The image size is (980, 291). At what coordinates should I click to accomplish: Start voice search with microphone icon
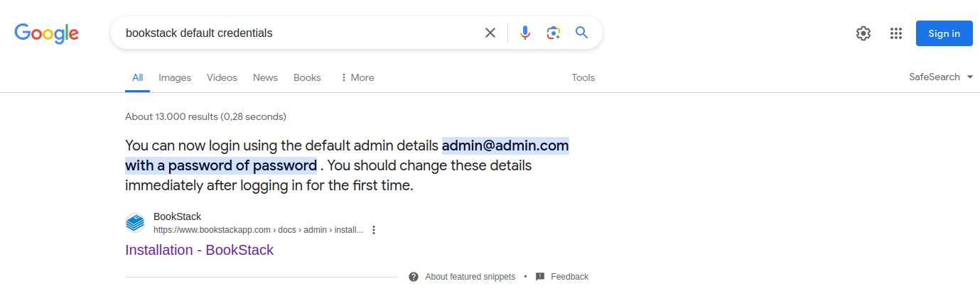point(525,33)
